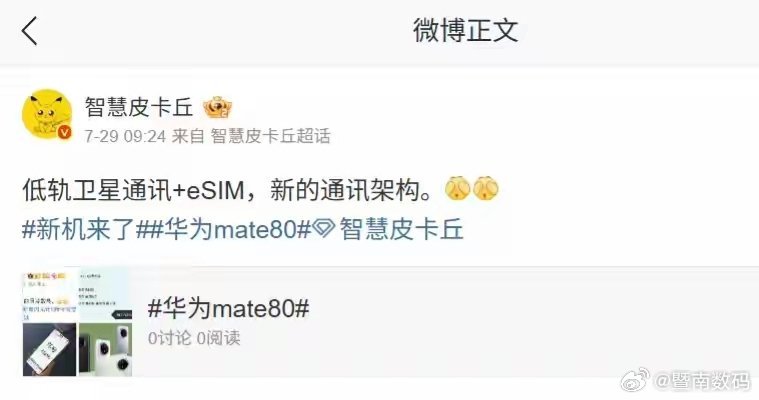
Task: Tap the first shy face emoji
Action: click(x=457, y=188)
